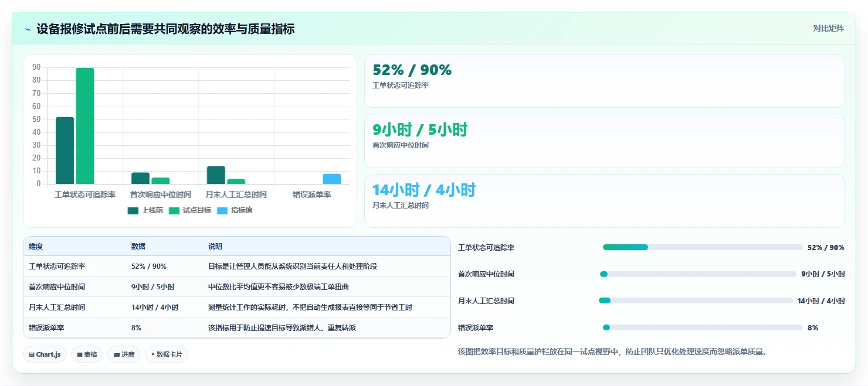Click the 错误派单率 progress bar

(x=703, y=327)
